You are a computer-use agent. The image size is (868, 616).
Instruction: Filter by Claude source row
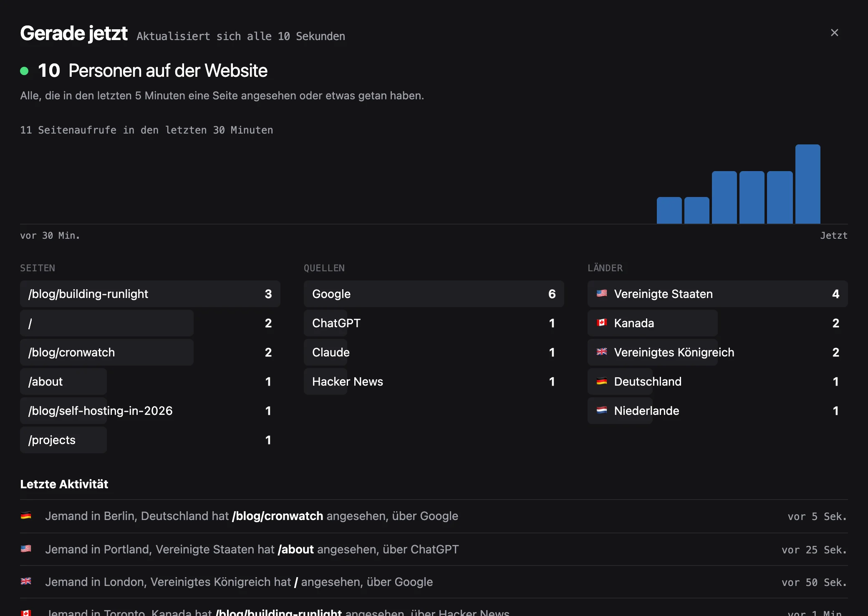click(434, 352)
